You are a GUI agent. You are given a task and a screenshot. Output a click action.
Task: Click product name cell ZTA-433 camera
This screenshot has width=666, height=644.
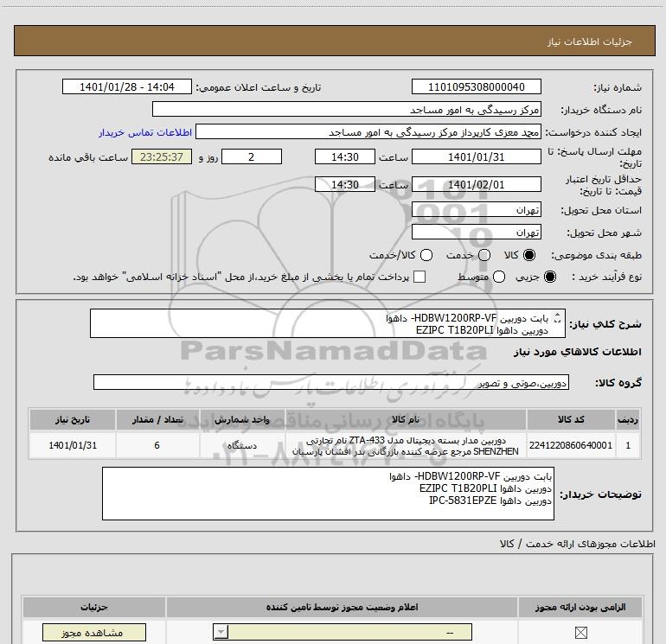coord(406,445)
